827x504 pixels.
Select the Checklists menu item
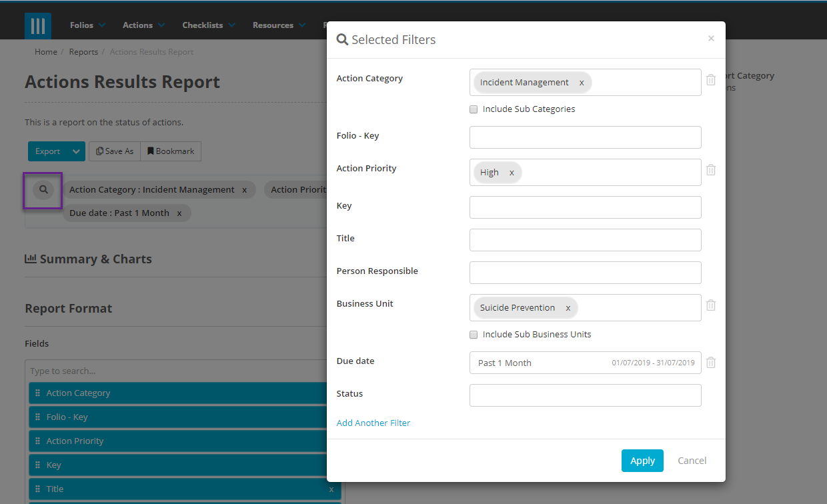[x=203, y=25]
